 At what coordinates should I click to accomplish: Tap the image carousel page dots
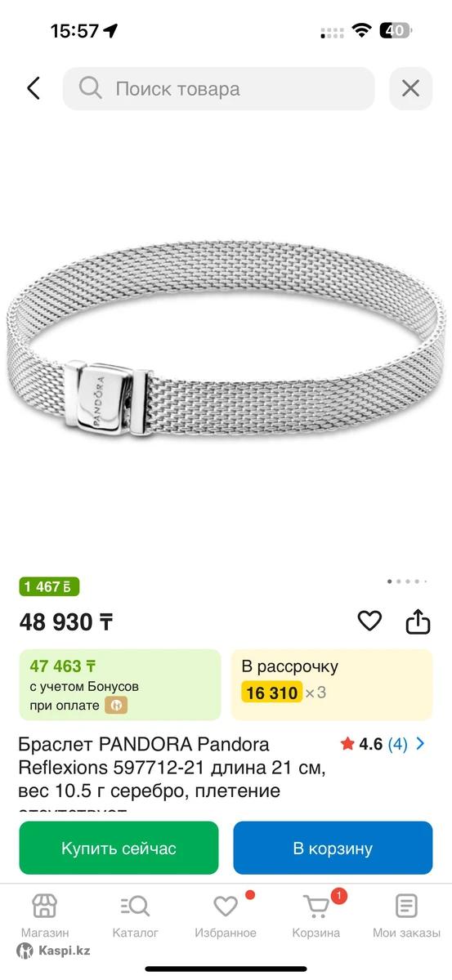(x=406, y=581)
